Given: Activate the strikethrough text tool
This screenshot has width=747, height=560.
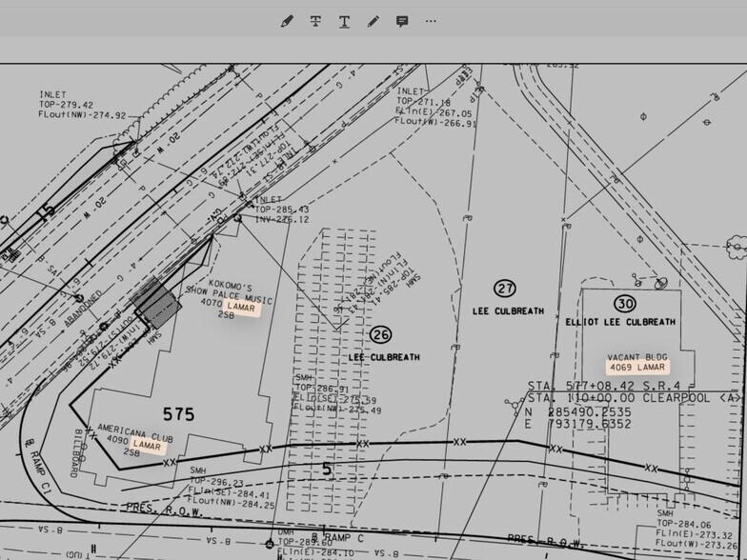Looking at the screenshot, I should pos(315,21).
